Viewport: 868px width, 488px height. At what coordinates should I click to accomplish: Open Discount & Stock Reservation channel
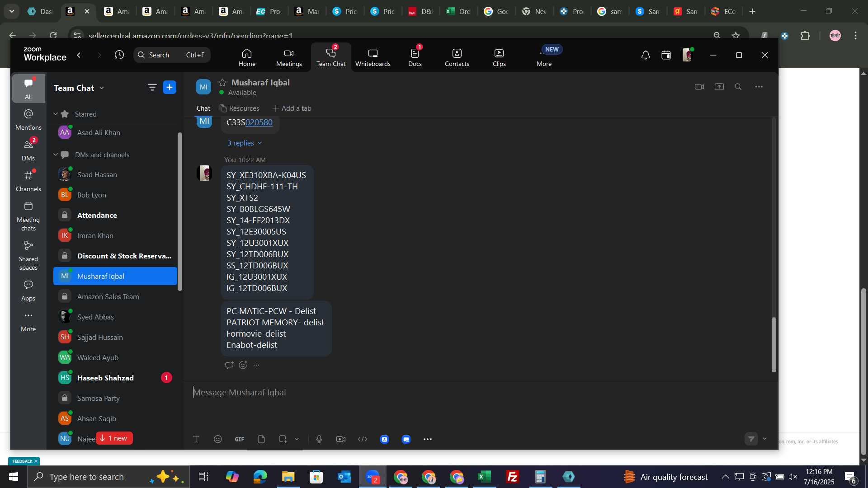click(115, 256)
